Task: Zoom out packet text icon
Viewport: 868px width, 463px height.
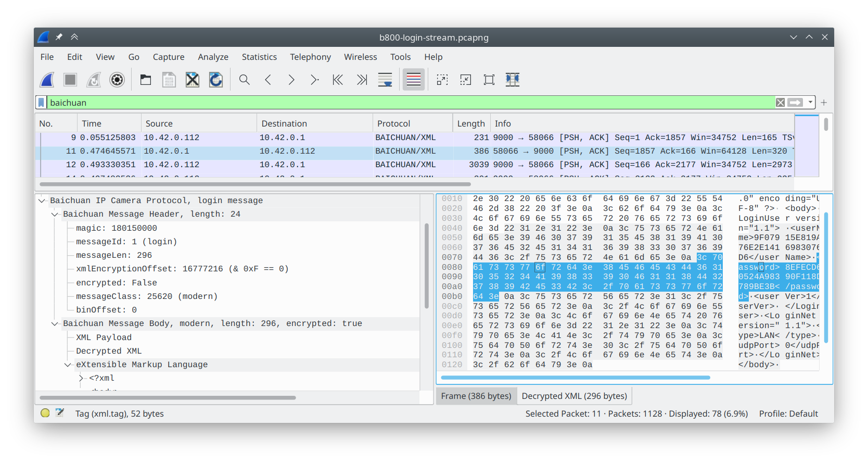Action: click(466, 80)
